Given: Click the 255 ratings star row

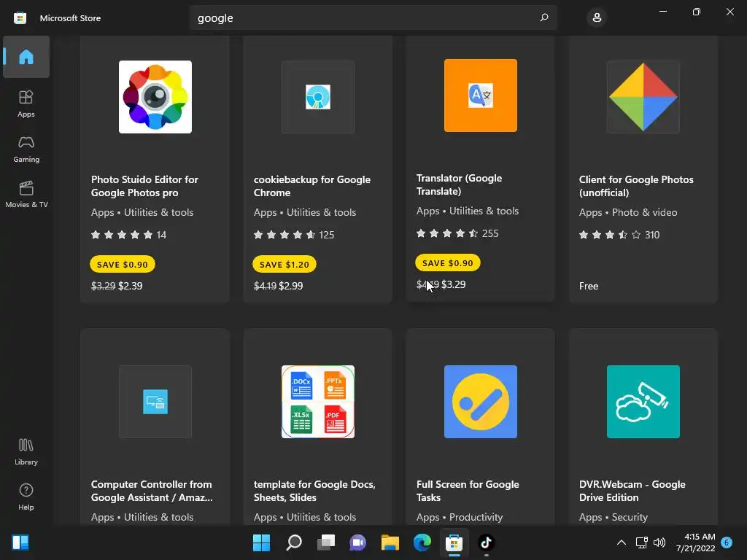Looking at the screenshot, I should (457, 233).
